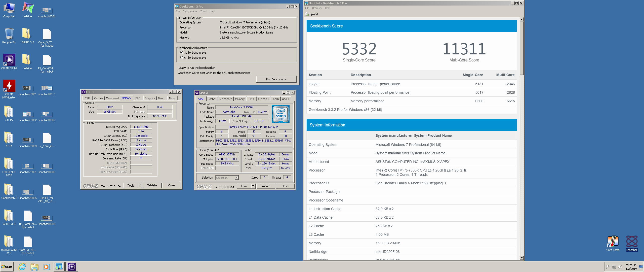Launch CPUID CPU-Z from desktop

(x=9, y=62)
